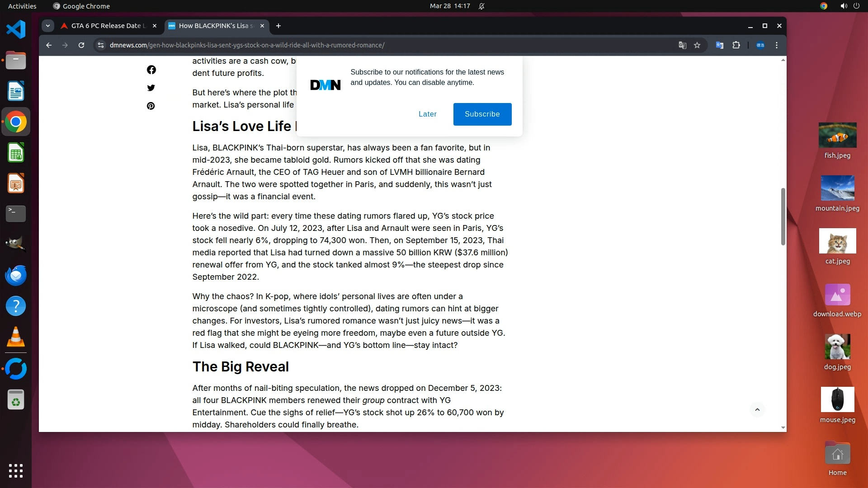Share article via Pinterest icon
This screenshot has width=868, height=488.
tap(151, 106)
